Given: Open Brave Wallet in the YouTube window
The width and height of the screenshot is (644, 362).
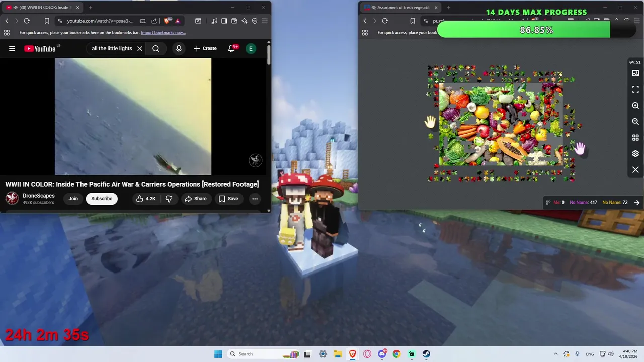Looking at the screenshot, I should click(234, 21).
